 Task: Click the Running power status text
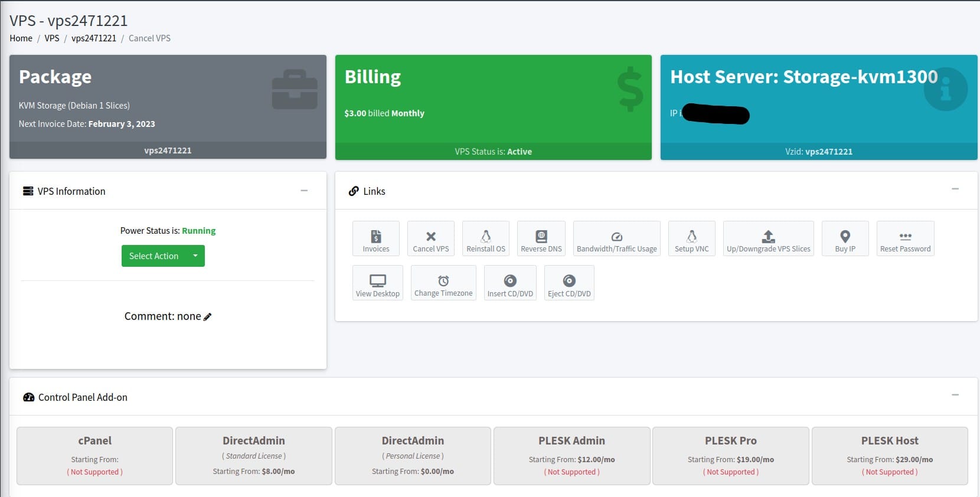tap(198, 231)
